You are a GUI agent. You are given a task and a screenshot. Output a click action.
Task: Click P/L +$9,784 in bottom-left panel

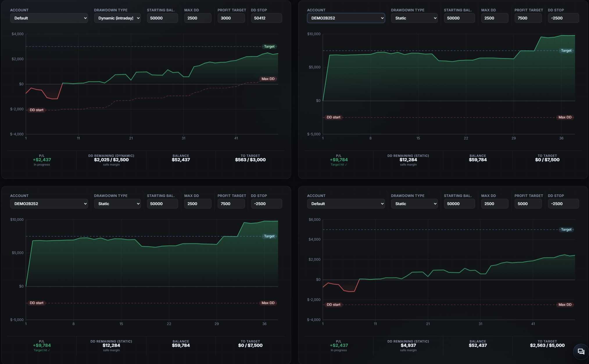pyautogui.click(x=42, y=345)
